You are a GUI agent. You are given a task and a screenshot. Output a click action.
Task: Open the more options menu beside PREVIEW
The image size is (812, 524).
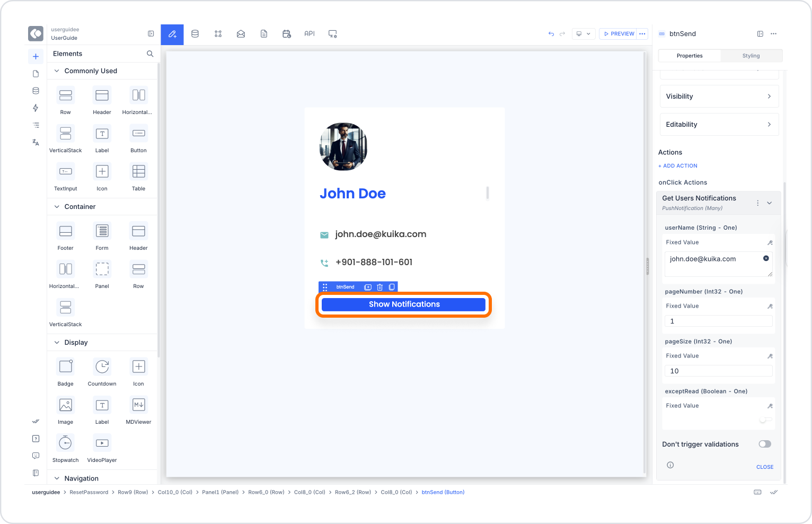pyautogui.click(x=642, y=34)
